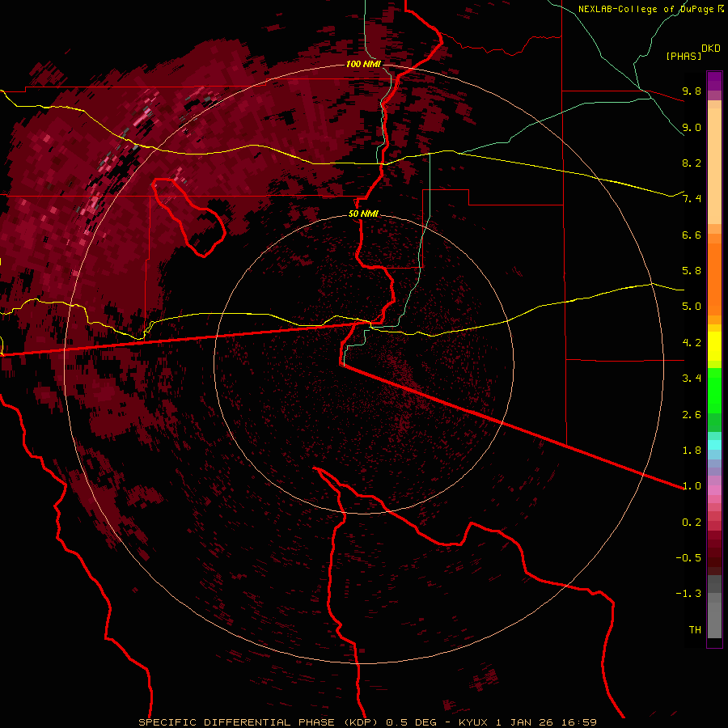
Task: Click the Specific Differential Phase caption at the bottom
Action: click(x=367, y=722)
